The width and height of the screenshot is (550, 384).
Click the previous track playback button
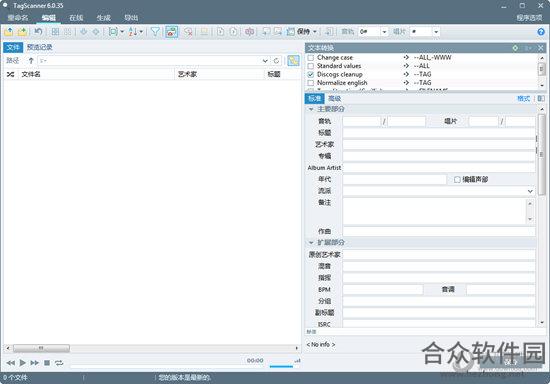coord(11,363)
